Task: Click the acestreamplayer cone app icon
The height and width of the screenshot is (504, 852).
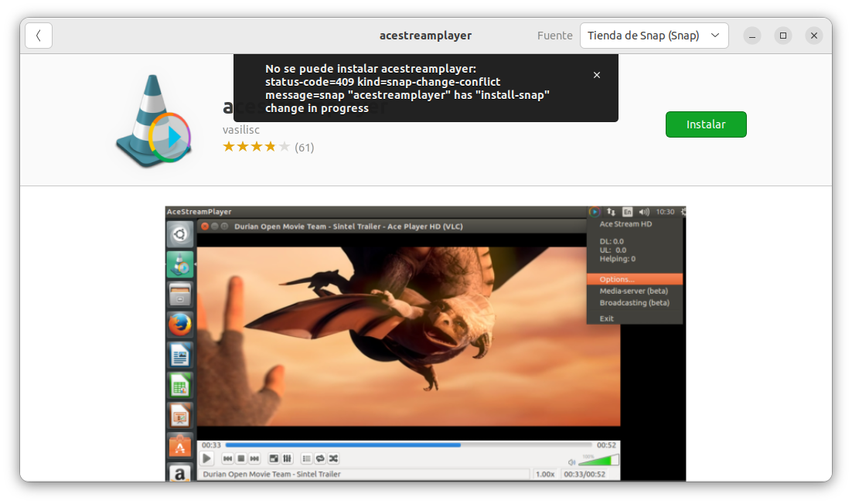Action: (154, 121)
